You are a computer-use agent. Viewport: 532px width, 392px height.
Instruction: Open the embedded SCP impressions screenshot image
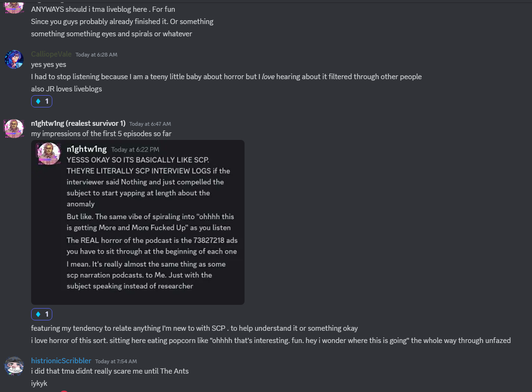click(x=138, y=222)
